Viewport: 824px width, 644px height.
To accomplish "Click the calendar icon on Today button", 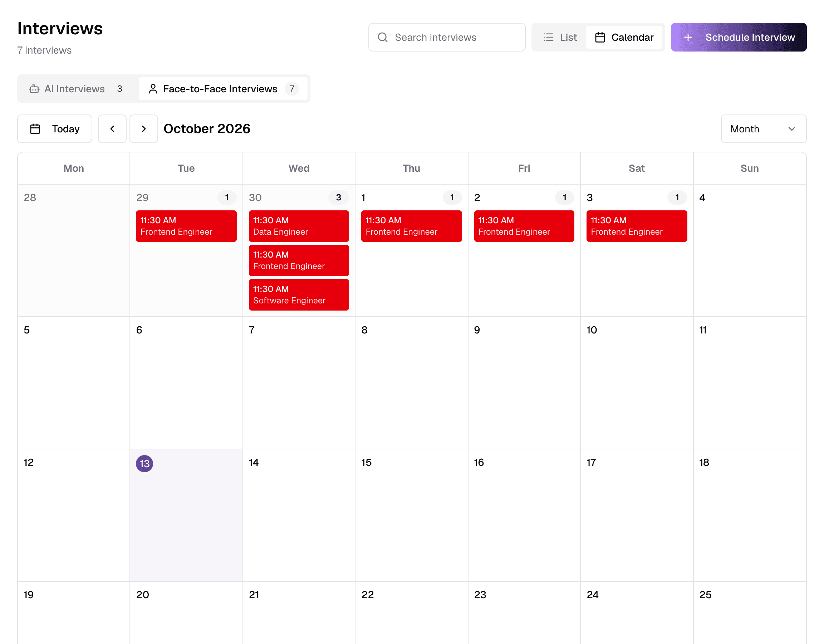I will tap(35, 129).
